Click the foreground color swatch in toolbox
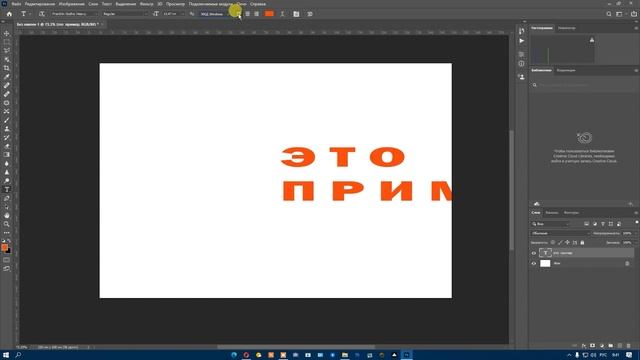Screen dimensions: 640x360 pos(4,247)
